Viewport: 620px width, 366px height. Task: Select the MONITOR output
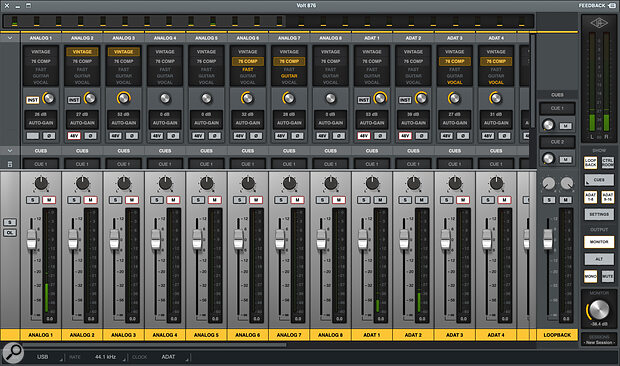(x=599, y=241)
